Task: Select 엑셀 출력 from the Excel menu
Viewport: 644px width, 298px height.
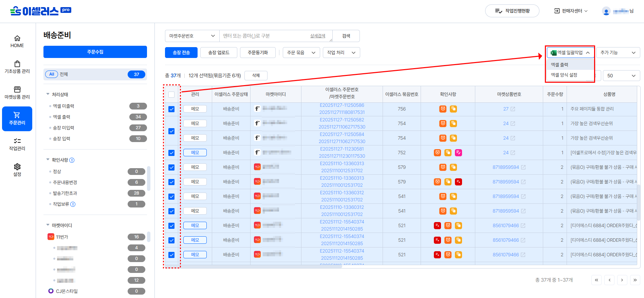Action: click(559, 65)
